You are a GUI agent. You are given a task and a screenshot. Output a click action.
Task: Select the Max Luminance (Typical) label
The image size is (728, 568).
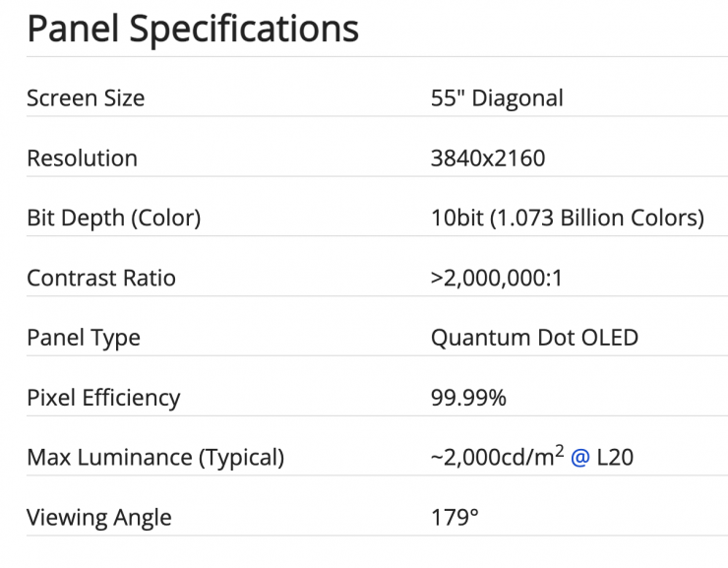coord(155,458)
